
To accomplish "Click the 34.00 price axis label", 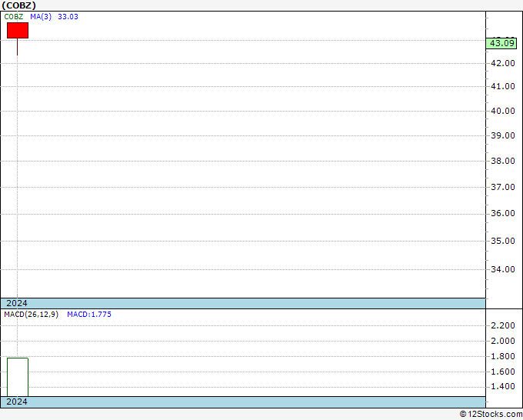I will tap(503, 269).
